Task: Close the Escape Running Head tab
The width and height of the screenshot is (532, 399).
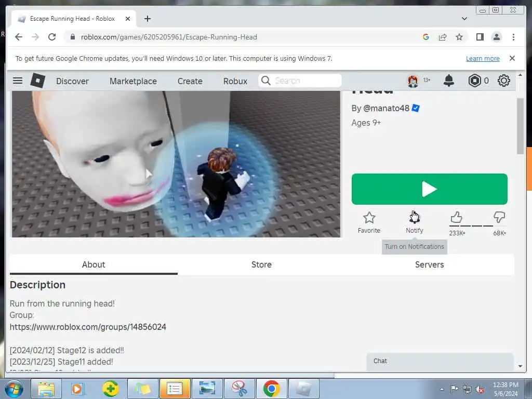Action: click(128, 19)
